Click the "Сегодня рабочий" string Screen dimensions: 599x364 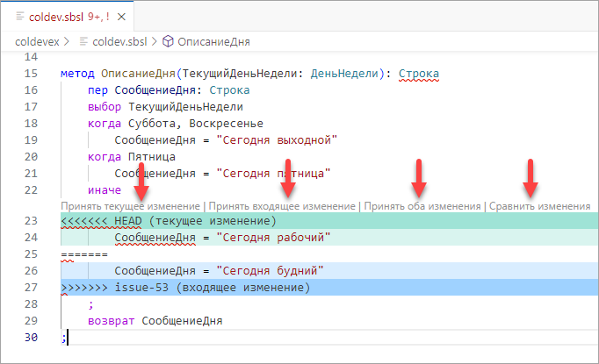point(273,238)
